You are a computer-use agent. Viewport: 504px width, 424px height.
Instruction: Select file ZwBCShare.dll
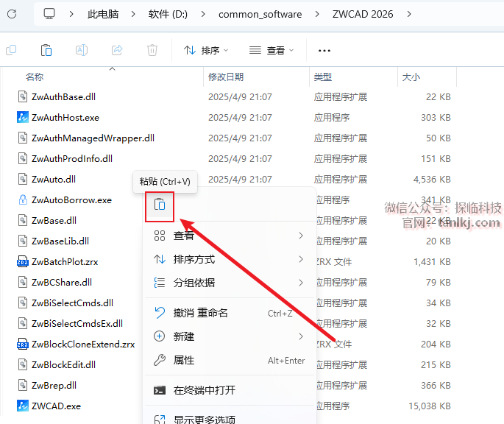point(62,282)
